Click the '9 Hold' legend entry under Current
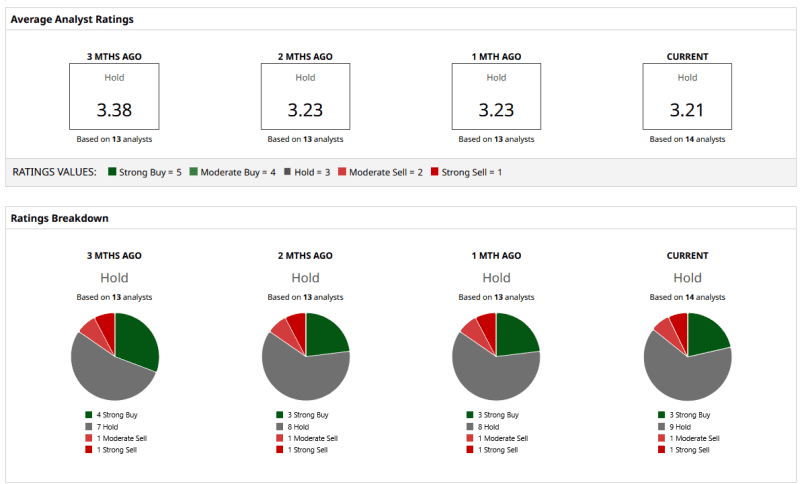800x484 pixels. [x=679, y=426]
